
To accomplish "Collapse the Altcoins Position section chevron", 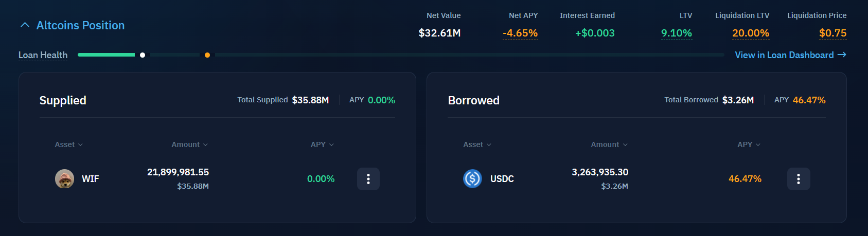I will click(25, 25).
